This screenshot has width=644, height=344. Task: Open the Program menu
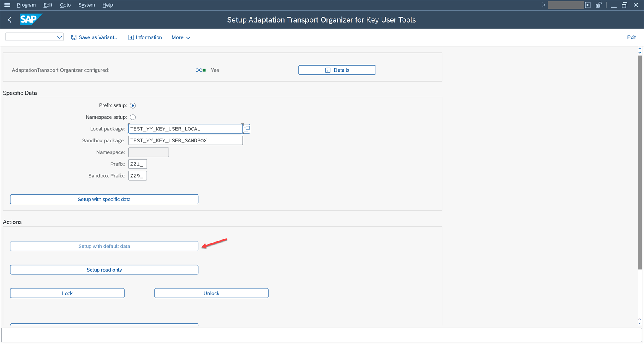pyautogui.click(x=26, y=5)
